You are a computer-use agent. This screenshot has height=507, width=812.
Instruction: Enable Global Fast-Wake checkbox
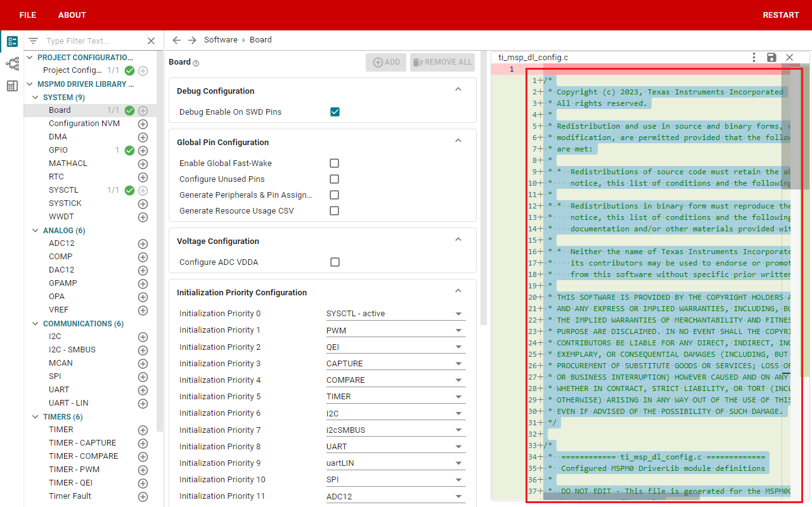tap(334, 164)
